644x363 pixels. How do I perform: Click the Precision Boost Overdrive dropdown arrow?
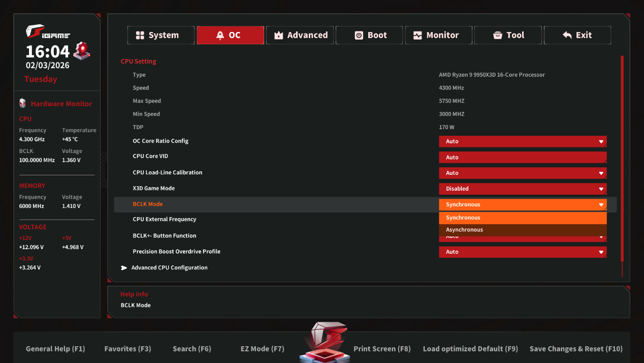pos(601,252)
